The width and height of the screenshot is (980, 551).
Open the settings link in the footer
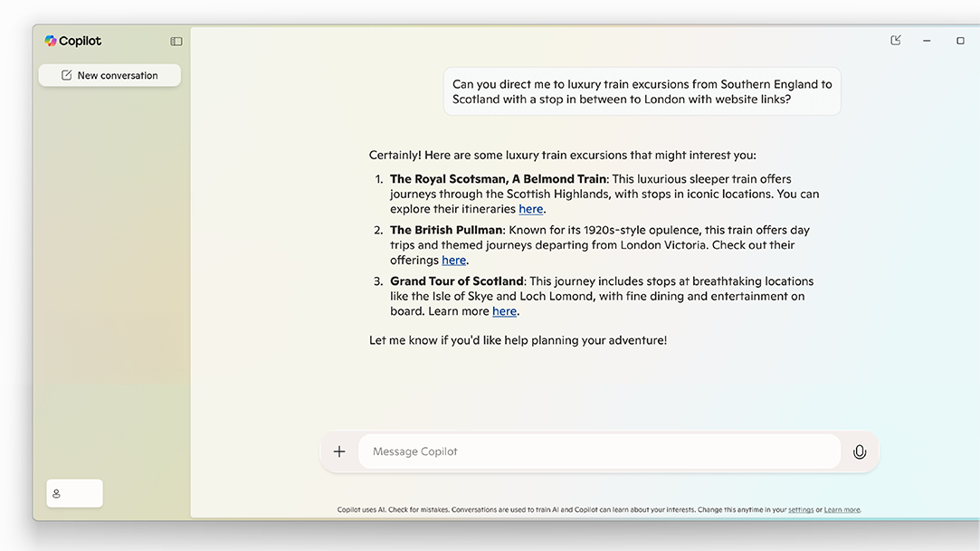point(801,510)
